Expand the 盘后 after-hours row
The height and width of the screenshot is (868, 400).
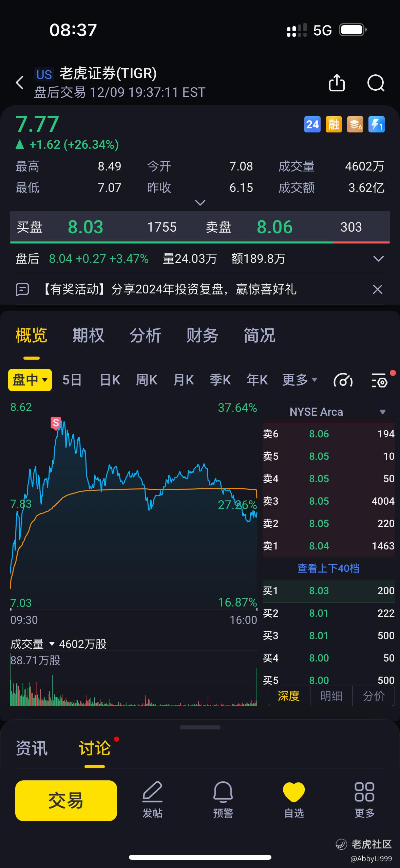pyautogui.click(x=378, y=259)
